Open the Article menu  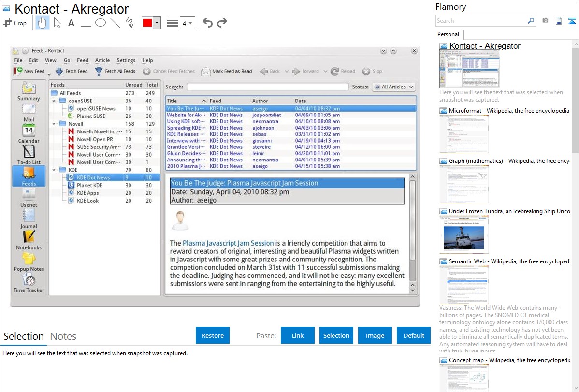pyautogui.click(x=102, y=60)
